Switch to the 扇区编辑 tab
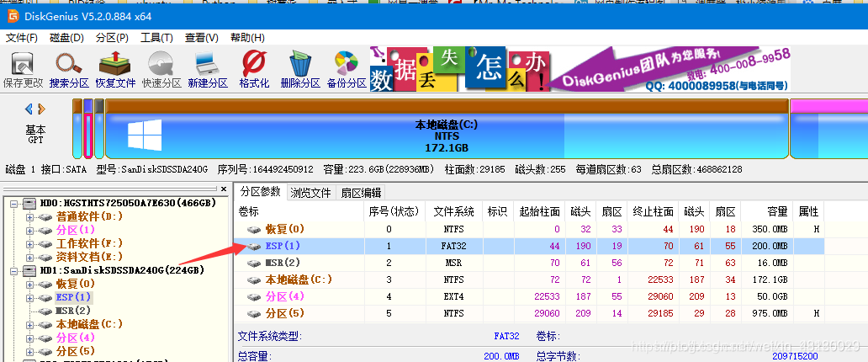Screen dimensions: 868x362 point(361,192)
